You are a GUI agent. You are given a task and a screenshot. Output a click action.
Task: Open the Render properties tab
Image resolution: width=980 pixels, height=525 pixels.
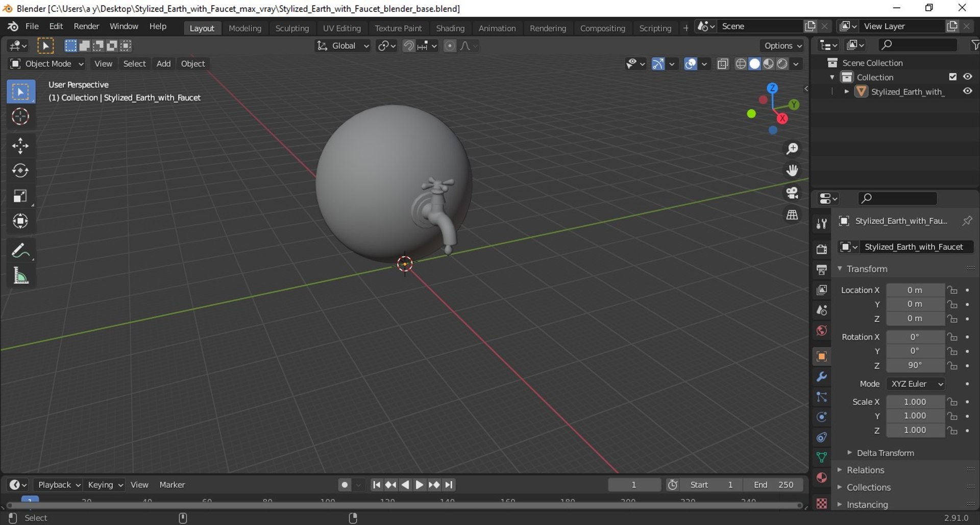[821, 249]
